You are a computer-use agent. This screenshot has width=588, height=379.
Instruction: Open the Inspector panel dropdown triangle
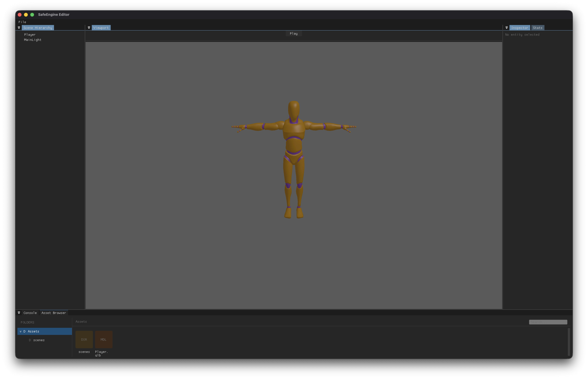coord(507,28)
